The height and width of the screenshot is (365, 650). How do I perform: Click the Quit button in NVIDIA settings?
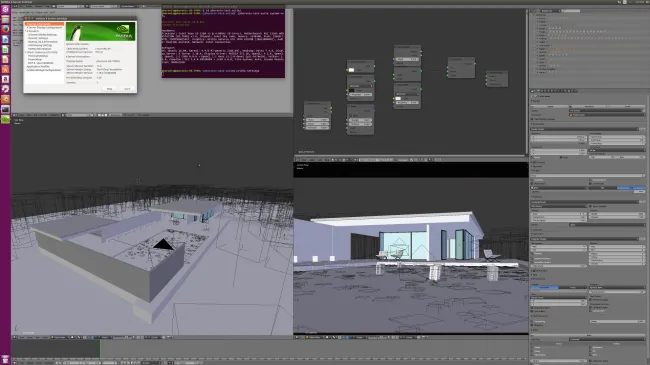(x=127, y=89)
